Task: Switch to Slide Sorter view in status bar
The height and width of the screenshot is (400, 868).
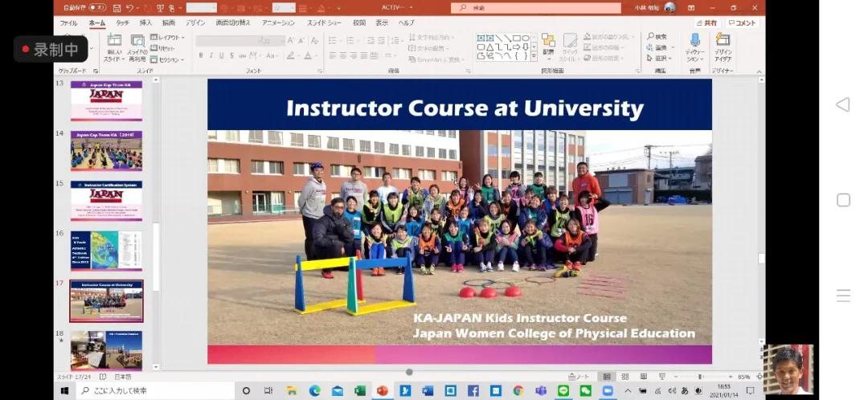Action: [x=624, y=377]
